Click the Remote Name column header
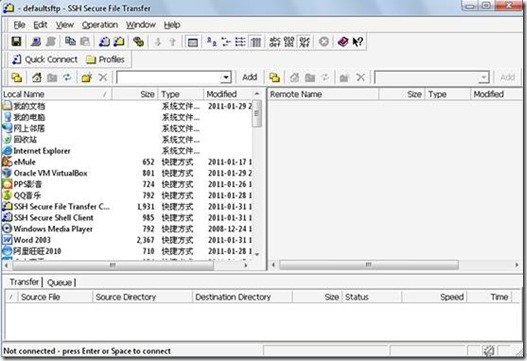Screen dimensions: 527x361 click(323, 94)
